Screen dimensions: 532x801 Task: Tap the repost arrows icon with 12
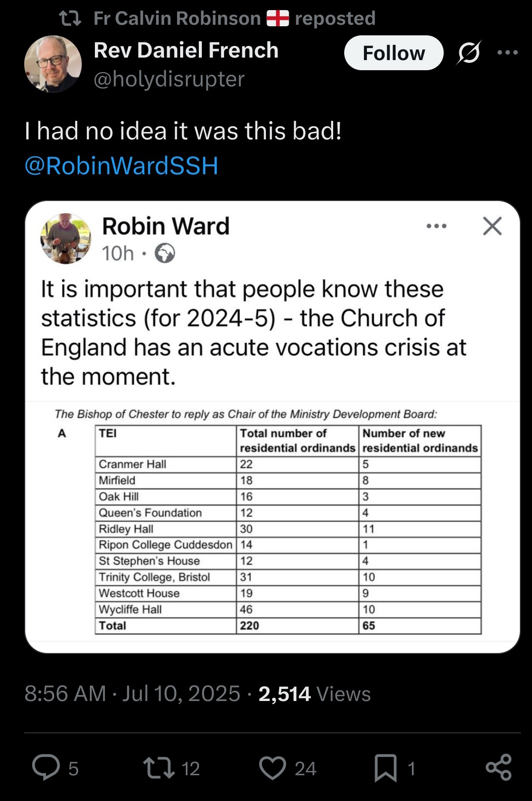coord(159,768)
